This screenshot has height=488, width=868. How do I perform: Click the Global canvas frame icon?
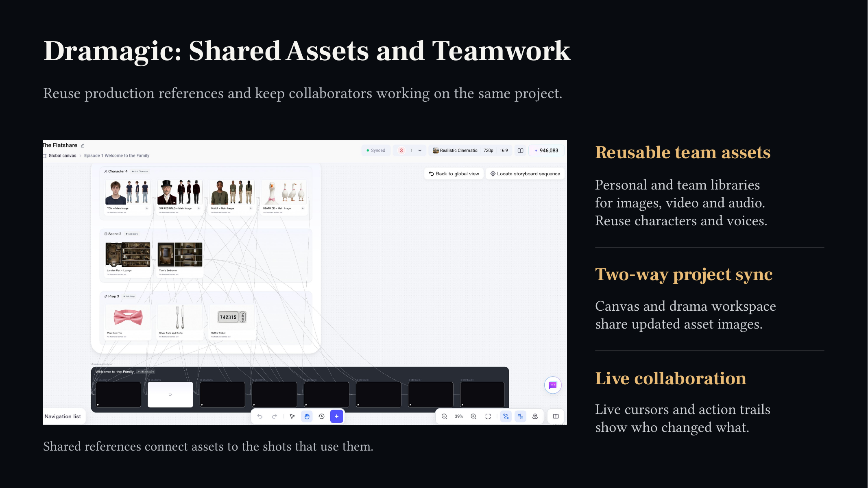tap(45, 156)
